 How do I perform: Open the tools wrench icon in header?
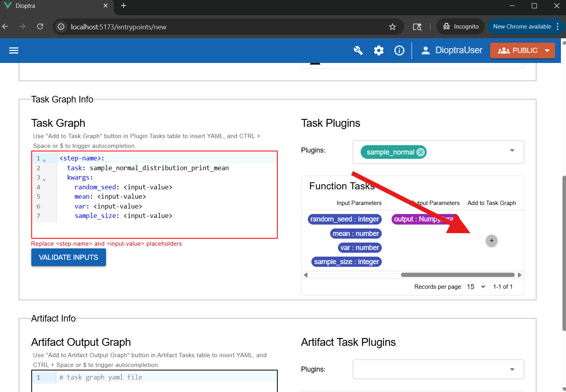358,50
